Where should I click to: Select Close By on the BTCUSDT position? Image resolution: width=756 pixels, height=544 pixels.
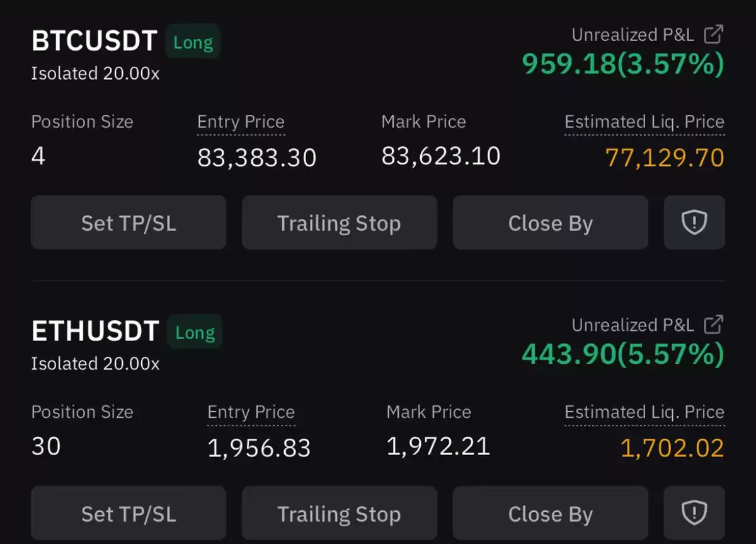tap(550, 223)
